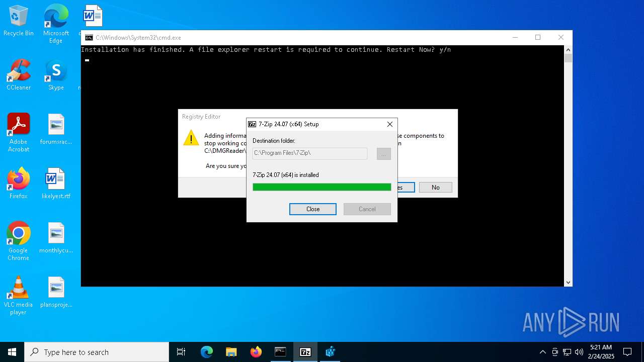Show hidden system tray icons
Viewport: 644px width, 362px height.
pyautogui.click(x=542, y=352)
